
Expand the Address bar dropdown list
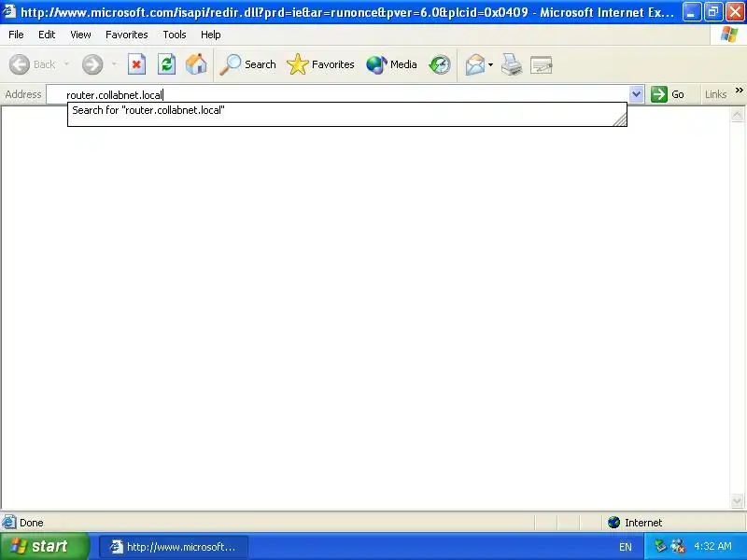tap(636, 94)
